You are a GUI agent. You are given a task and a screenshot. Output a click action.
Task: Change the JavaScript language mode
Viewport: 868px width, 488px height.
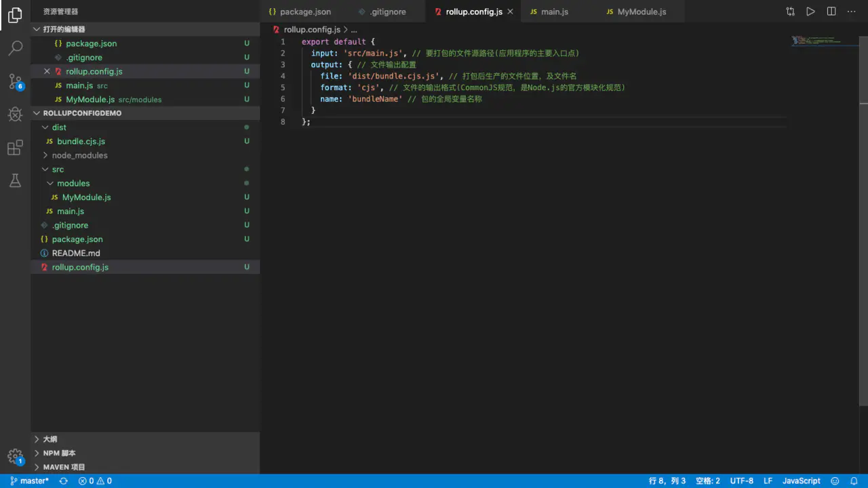pos(801,481)
